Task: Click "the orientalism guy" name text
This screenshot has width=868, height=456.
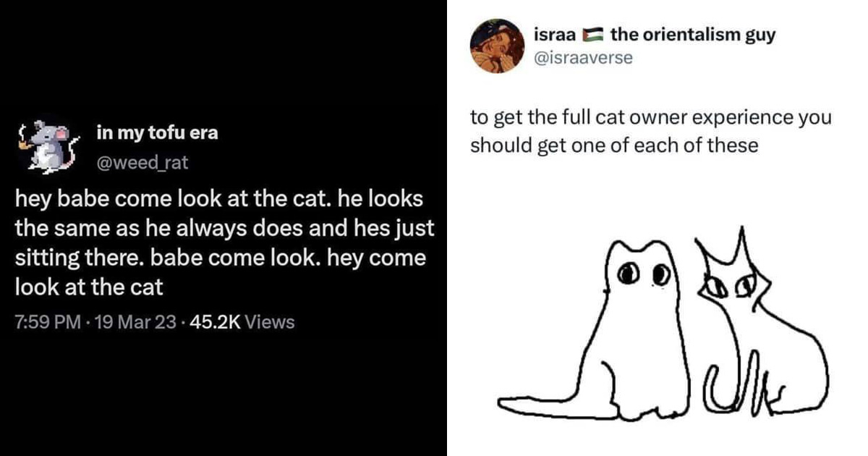Action: click(x=692, y=35)
